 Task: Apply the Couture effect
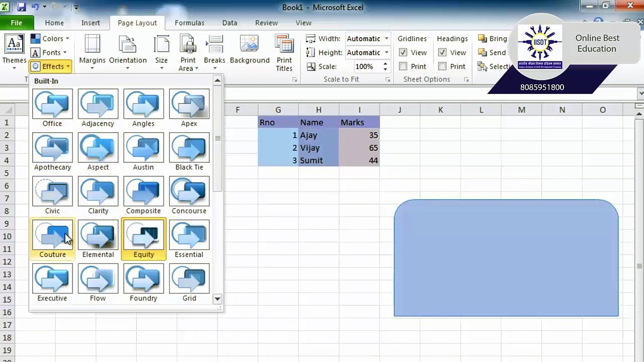click(x=52, y=239)
